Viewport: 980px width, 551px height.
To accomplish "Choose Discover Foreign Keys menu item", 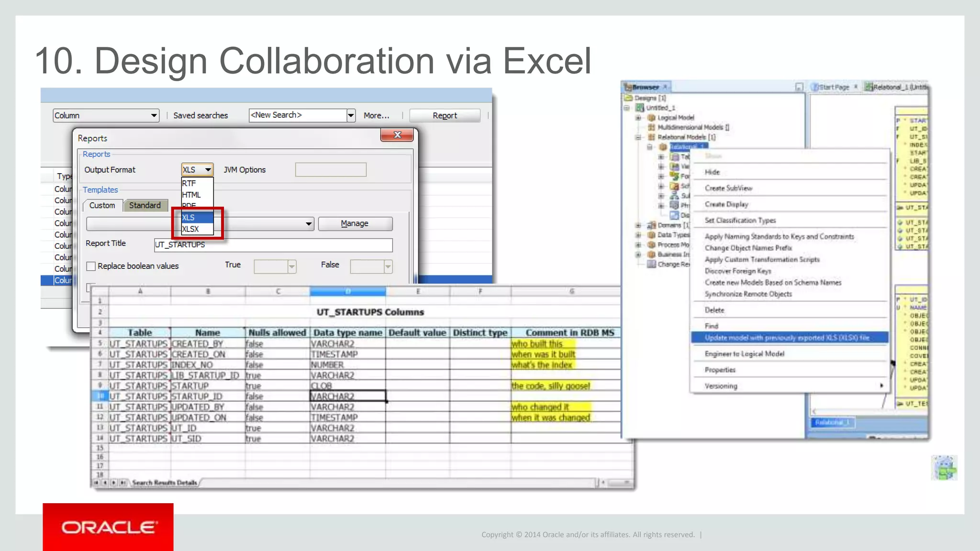I will tap(737, 271).
